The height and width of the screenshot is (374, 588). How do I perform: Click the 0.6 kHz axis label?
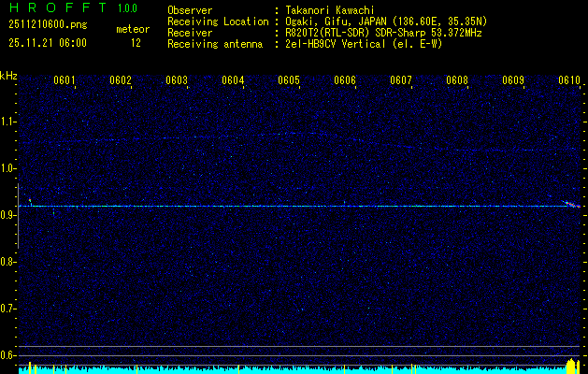coord(7,355)
